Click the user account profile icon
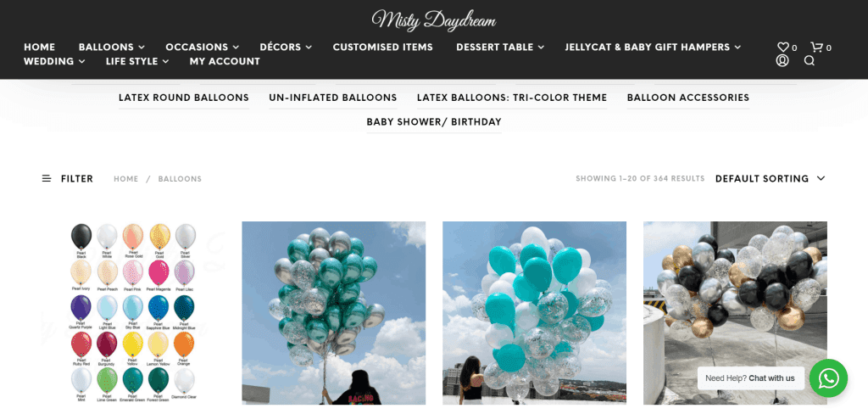The width and height of the screenshot is (868, 414). click(x=782, y=60)
